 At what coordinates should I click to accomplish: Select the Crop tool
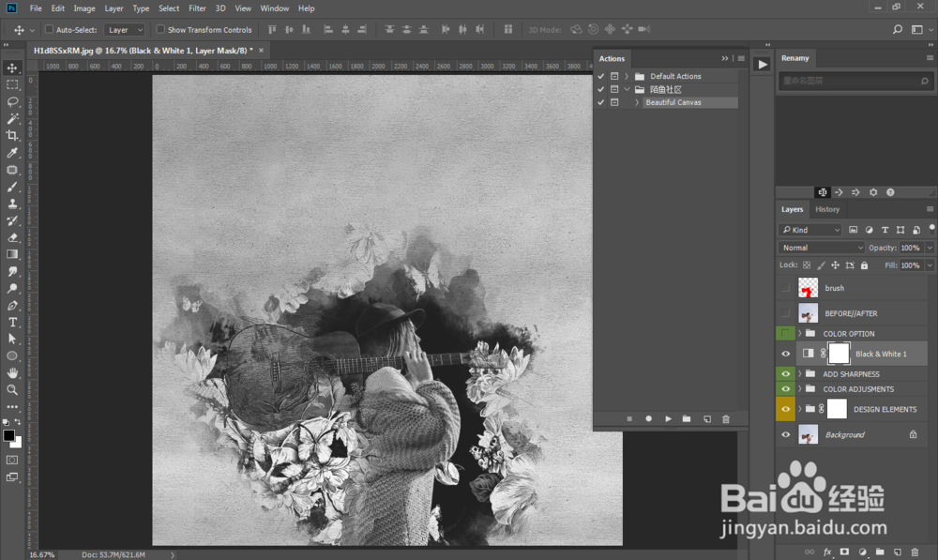(x=12, y=135)
